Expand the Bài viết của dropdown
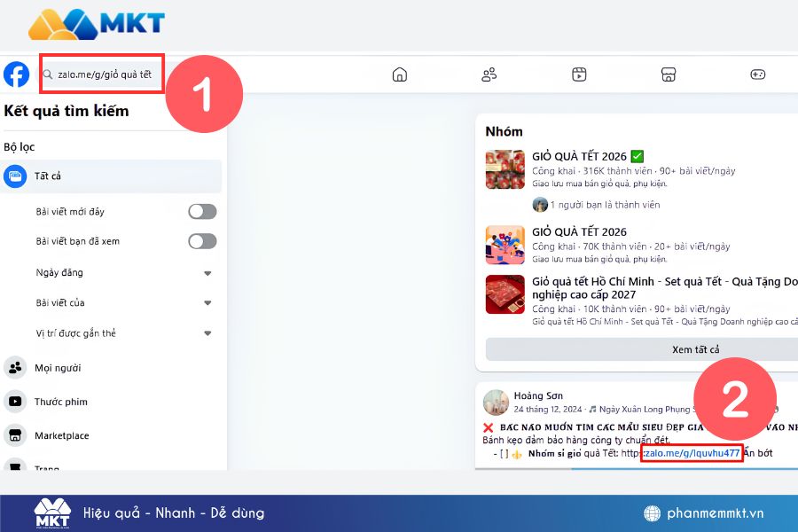Screen dimensions: 798x532 coord(207,303)
